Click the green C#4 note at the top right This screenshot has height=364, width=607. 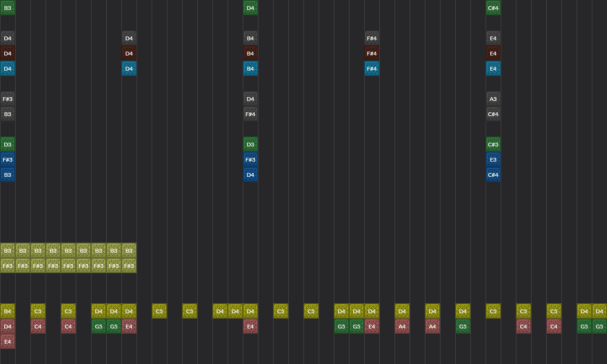click(493, 8)
